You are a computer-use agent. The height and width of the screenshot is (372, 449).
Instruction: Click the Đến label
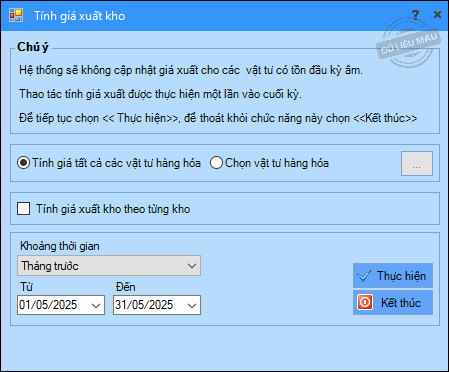126,287
